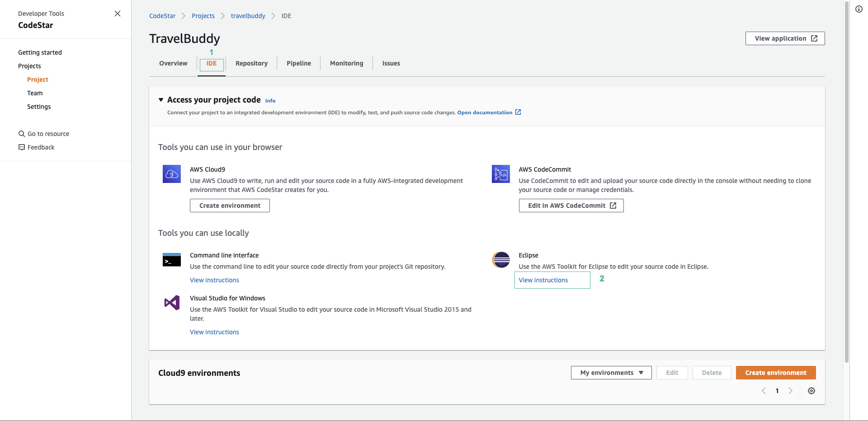Click the Delete button in Cloud9 environments

click(712, 373)
